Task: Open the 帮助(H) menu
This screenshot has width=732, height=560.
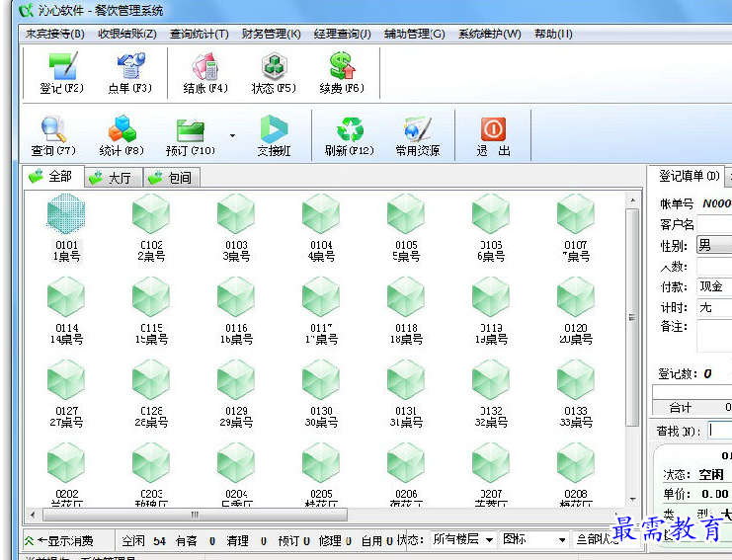Action: point(553,34)
